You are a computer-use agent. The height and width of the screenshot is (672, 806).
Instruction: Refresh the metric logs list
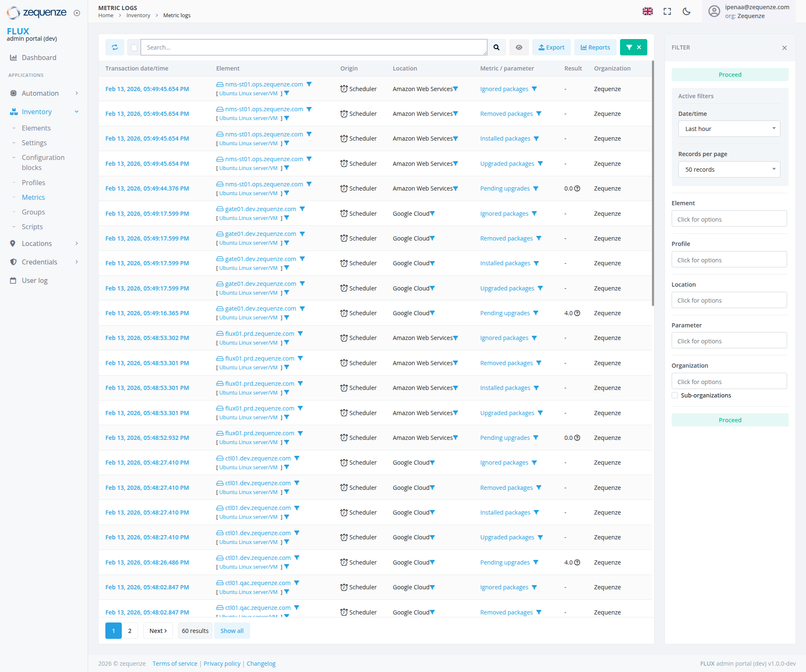coord(115,47)
